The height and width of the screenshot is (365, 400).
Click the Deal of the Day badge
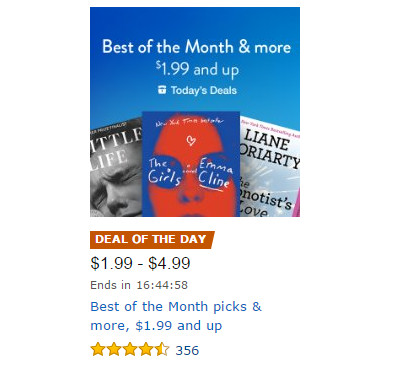pyautogui.click(x=152, y=240)
